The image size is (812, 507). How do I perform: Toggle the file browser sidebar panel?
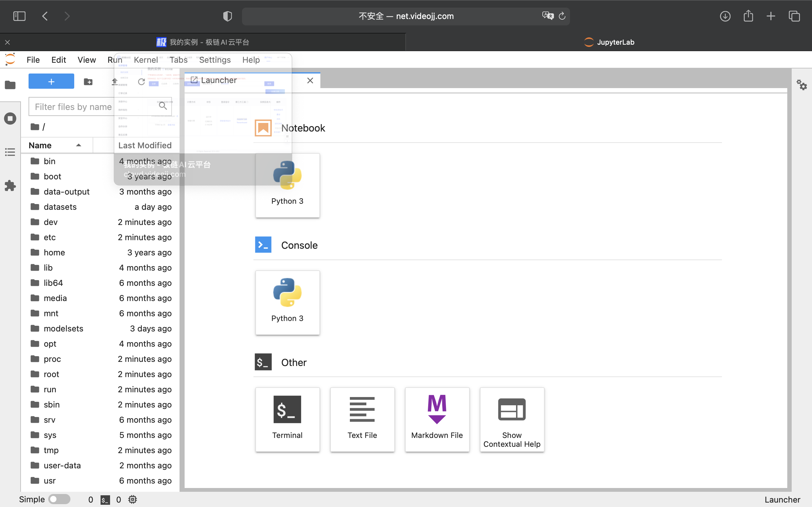tap(10, 85)
